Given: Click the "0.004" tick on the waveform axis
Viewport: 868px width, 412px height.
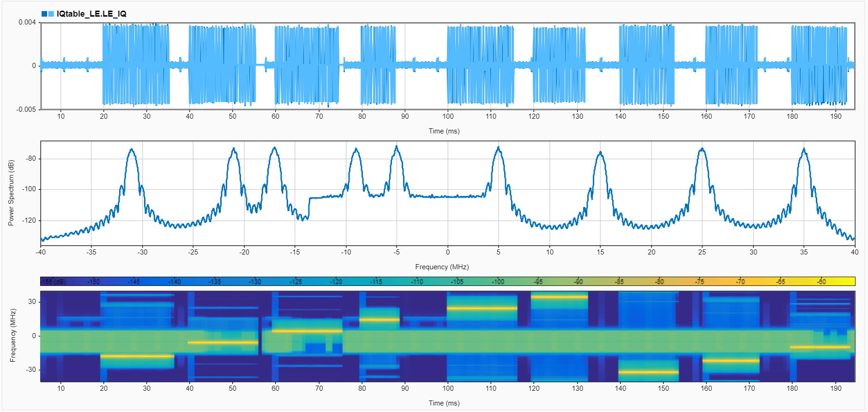Looking at the screenshot, I should 27,22.
